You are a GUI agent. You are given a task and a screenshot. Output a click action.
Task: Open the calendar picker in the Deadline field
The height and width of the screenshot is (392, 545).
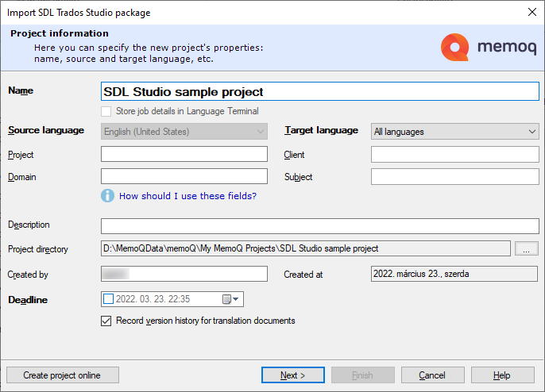click(x=230, y=299)
